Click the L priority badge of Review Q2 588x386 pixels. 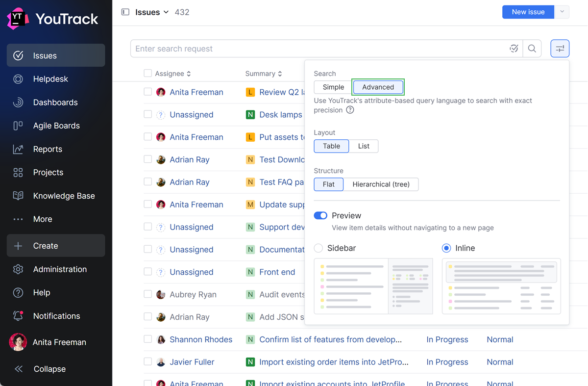tap(250, 92)
